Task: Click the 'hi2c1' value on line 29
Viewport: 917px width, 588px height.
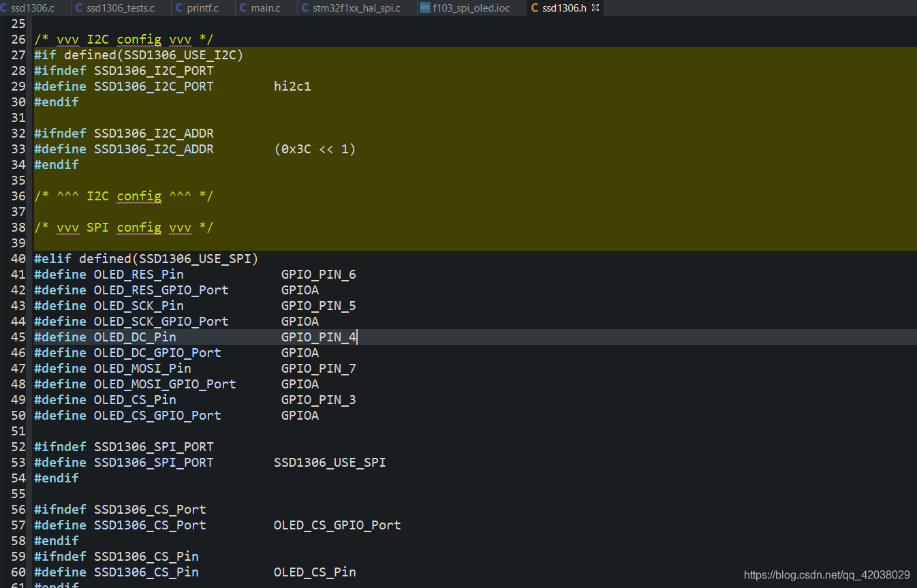Action: (x=292, y=87)
